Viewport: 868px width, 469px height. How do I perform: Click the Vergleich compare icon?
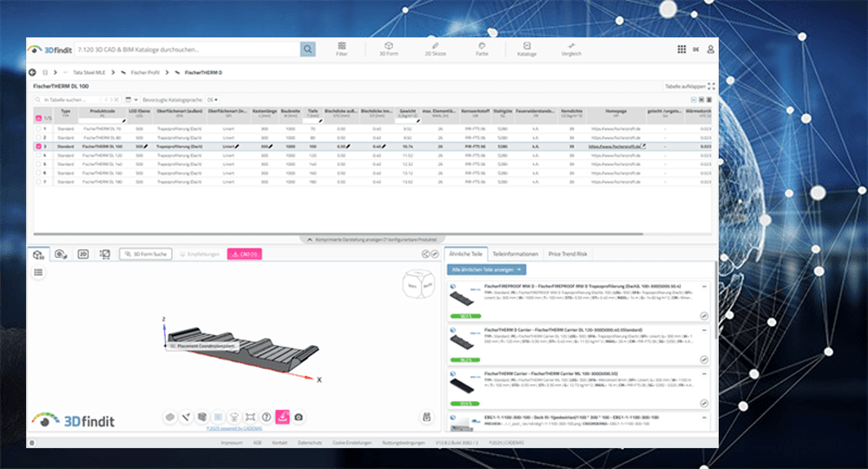click(x=572, y=48)
